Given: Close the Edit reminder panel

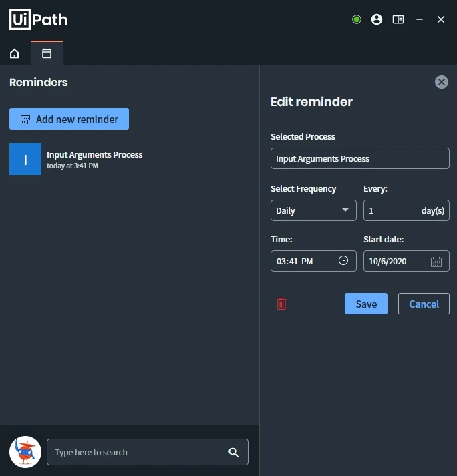Looking at the screenshot, I should 442,82.
